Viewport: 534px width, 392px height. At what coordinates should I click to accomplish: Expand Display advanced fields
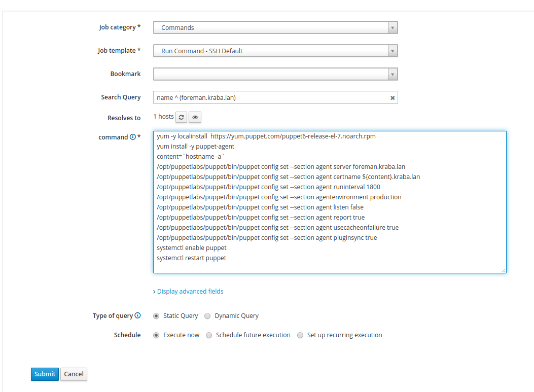(190, 291)
